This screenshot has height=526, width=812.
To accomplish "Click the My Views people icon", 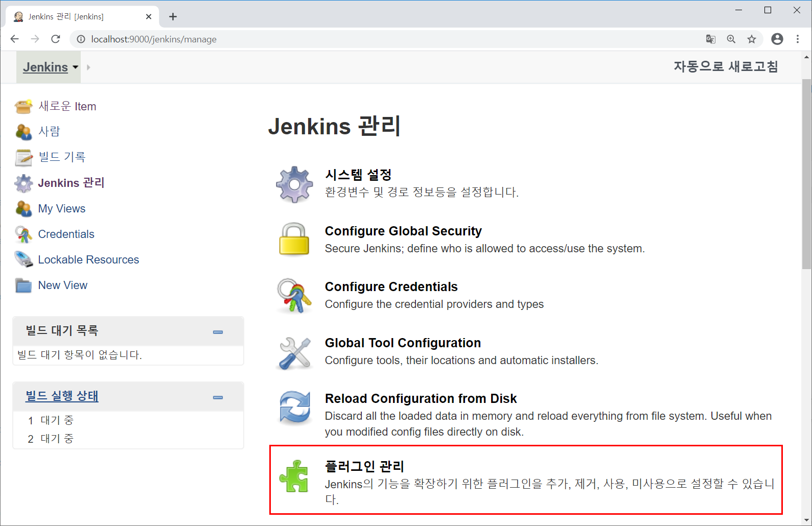I will [x=24, y=208].
